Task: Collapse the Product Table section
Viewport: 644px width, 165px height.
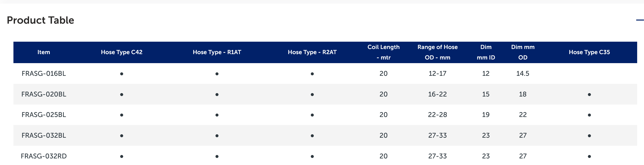Action: click(640, 20)
